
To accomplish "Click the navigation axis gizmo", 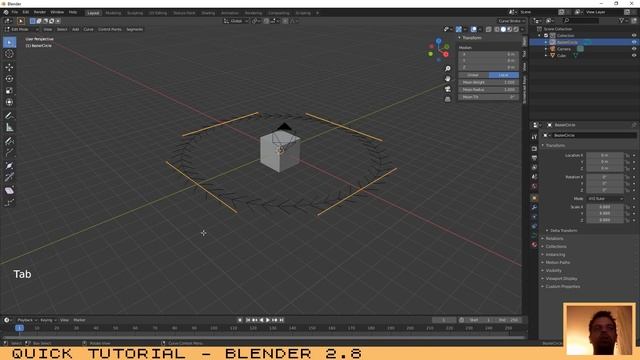I will click(x=438, y=50).
